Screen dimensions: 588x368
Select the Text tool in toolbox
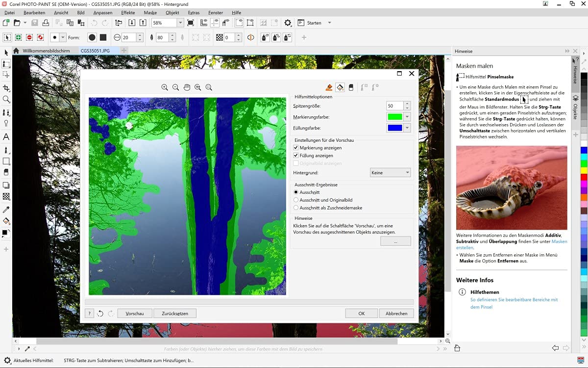(x=6, y=137)
